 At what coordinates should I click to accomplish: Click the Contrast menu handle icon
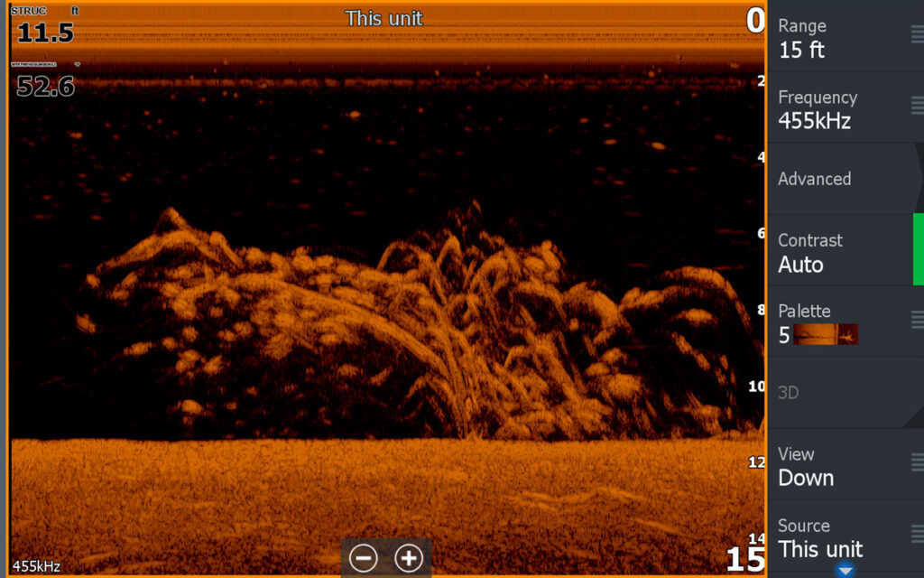point(919,251)
